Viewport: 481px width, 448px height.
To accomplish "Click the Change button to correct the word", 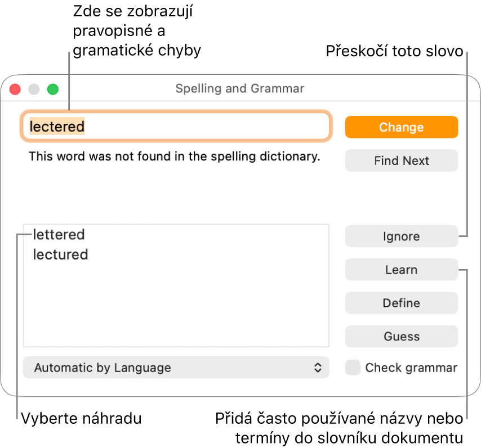I will (401, 127).
